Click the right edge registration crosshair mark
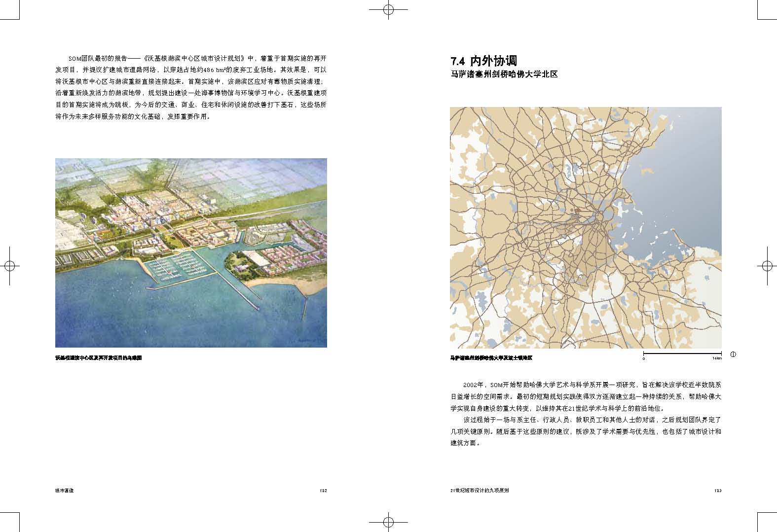Screen dimensions: 777x532 tap(767, 266)
